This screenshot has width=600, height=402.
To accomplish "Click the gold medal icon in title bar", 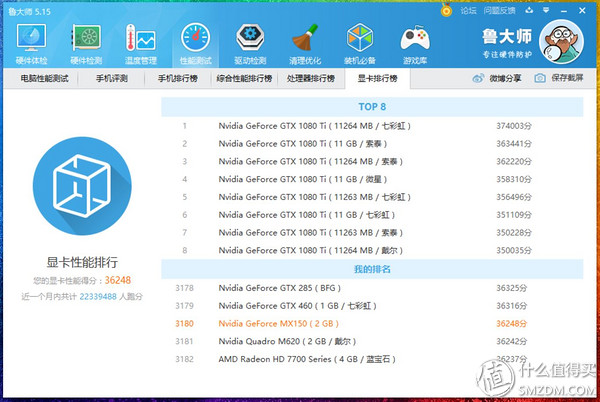I will 446,10.
